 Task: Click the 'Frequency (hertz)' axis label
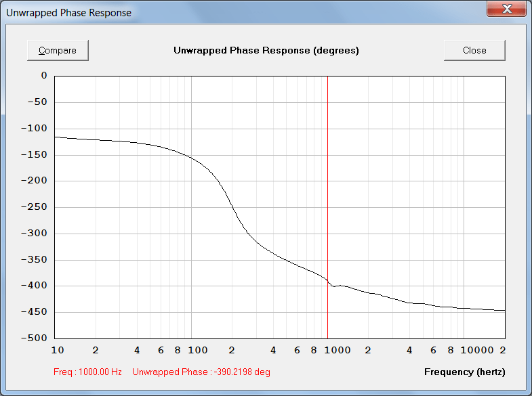coord(464,372)
